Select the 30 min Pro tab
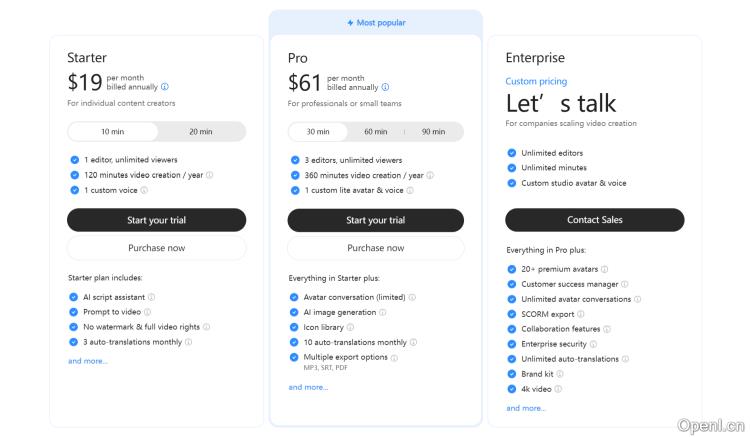Viewport: 750px width, 437px height. pyautogui.click(x=318, y=132)
